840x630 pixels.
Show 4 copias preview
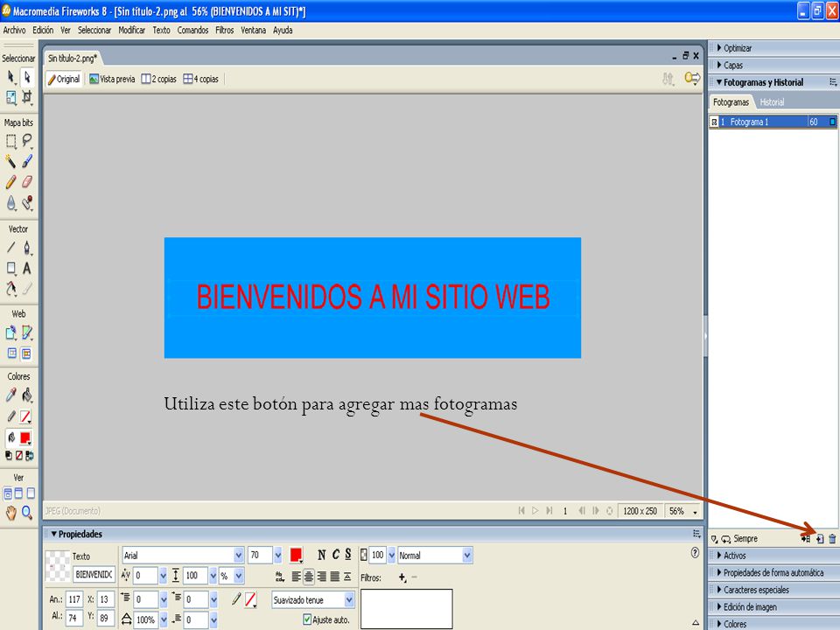(x=201, y=79)
